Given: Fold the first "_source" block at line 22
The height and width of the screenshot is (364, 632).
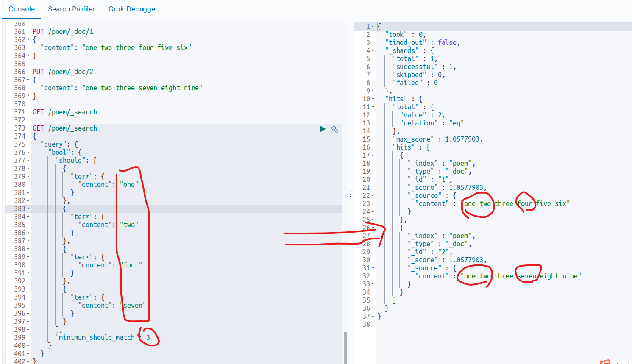Looking at the screenshot, I should pyautogui.click(x=373, y=196).
